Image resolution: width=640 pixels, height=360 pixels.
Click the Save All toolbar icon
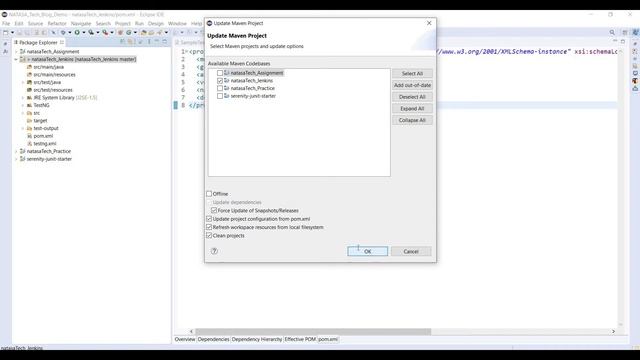click(27, 32)
